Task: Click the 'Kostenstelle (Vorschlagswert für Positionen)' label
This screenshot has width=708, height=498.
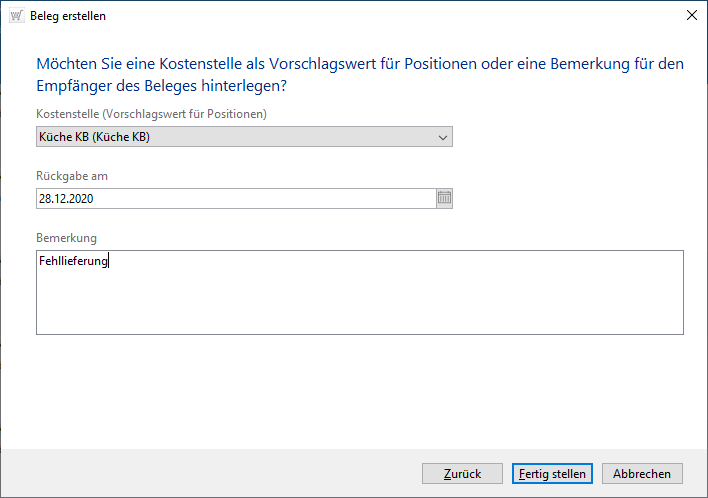Action: point(151,114)
